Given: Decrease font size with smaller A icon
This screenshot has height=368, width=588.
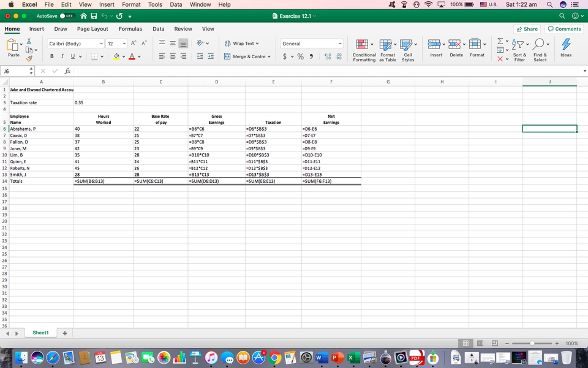Looking at the screenshot, I should (144, 44).
